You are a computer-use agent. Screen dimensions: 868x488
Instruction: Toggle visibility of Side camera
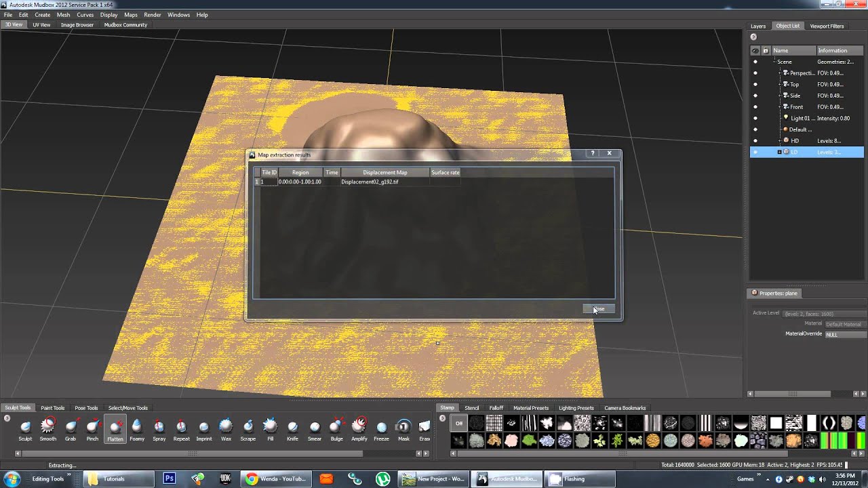click(755, 96)
